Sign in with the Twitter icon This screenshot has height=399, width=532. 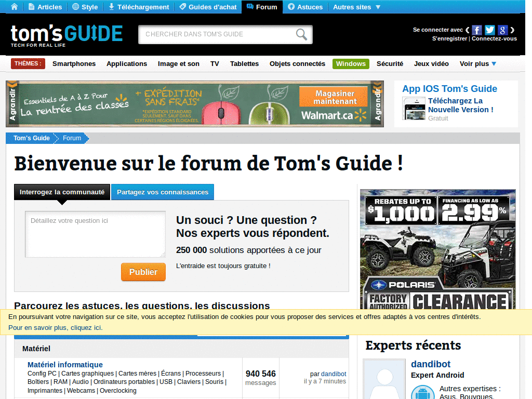[x=489, y=30]
